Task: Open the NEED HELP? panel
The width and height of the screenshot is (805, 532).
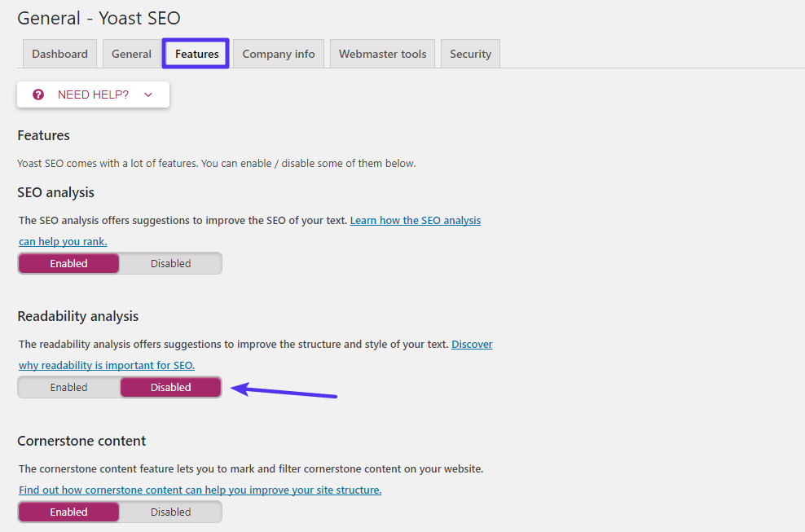Action: click(93, 95)
